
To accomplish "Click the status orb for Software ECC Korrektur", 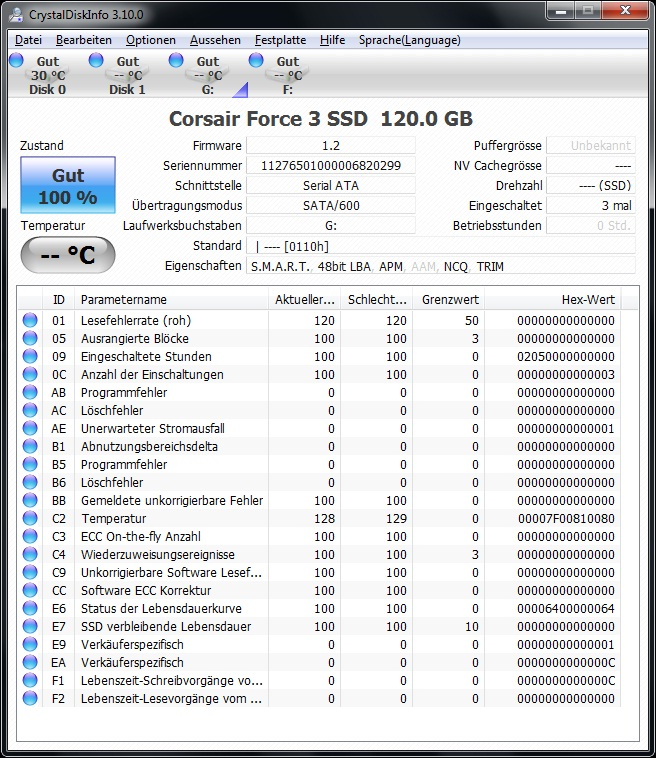I will (x=30, y=590).
